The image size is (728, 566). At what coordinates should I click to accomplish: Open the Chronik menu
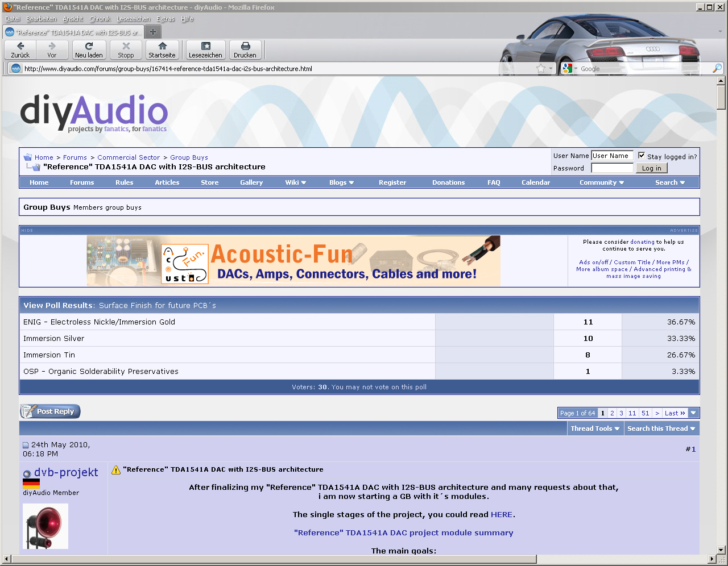point(100,19)
